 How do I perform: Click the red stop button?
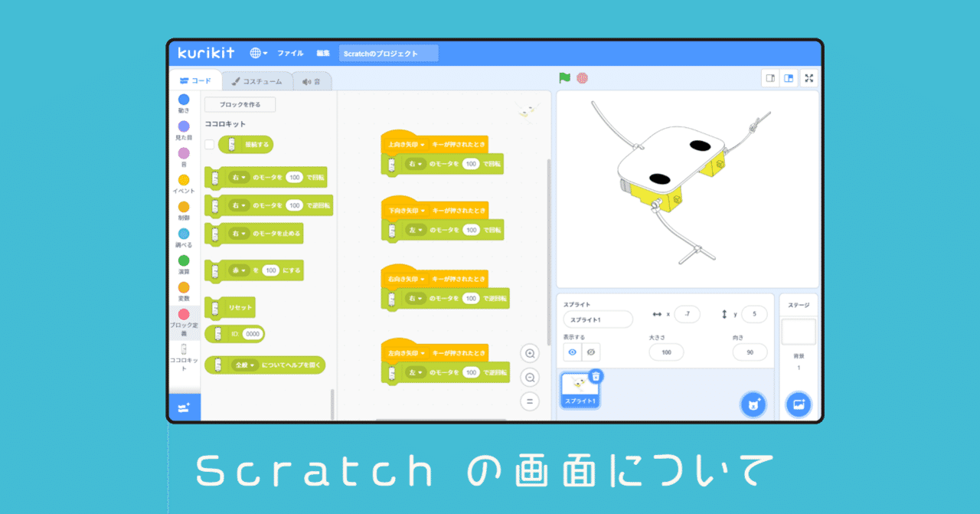582,78
